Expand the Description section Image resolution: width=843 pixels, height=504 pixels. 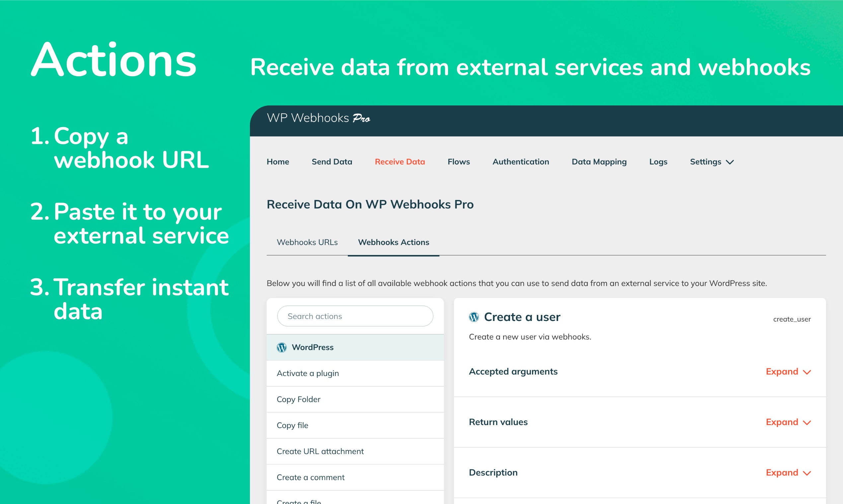tap(788, 473)
